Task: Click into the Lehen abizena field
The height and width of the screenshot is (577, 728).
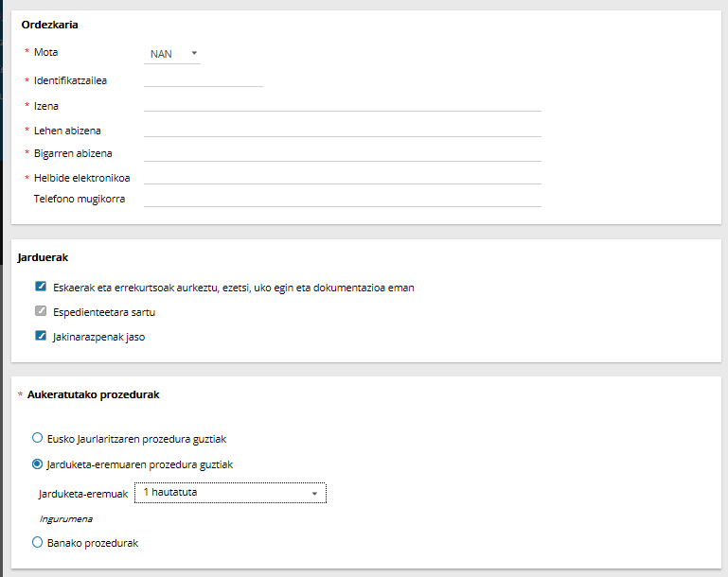Action: click(342, 128)
